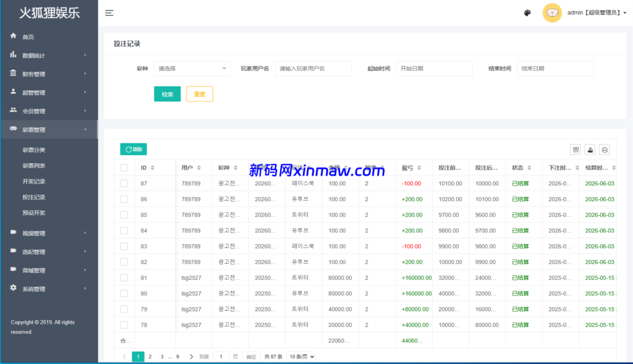Click the camera icon for 商城管理
This screenshot has width=633, height=364.
[14, 269]
